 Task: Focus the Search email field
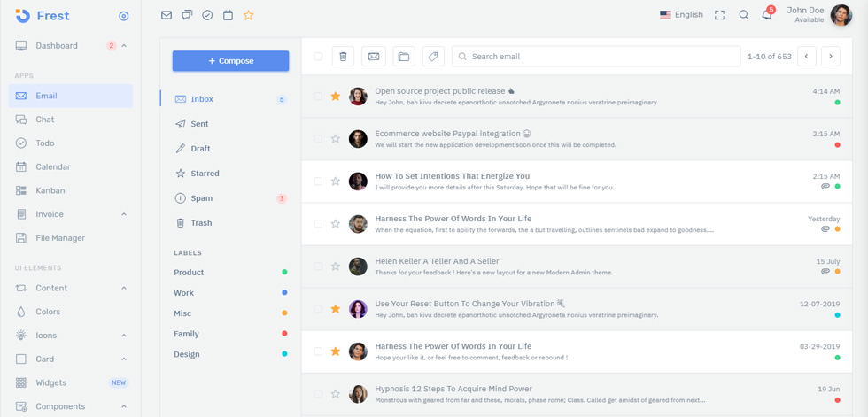pyautogui.click(x=595, y=57)
